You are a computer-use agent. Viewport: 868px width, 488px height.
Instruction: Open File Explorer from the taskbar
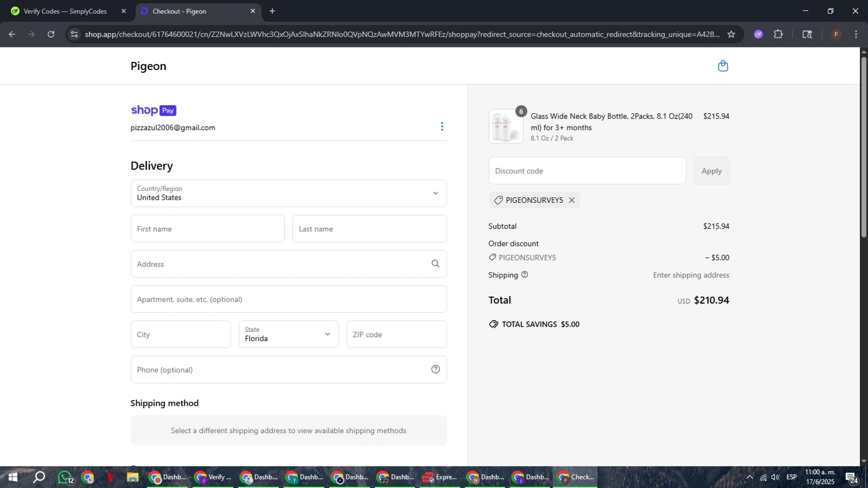133,478
